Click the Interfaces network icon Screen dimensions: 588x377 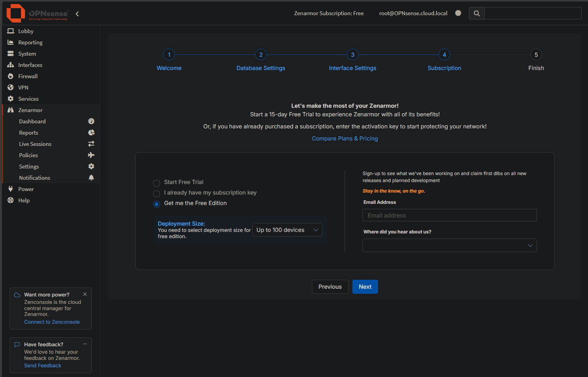11,65
